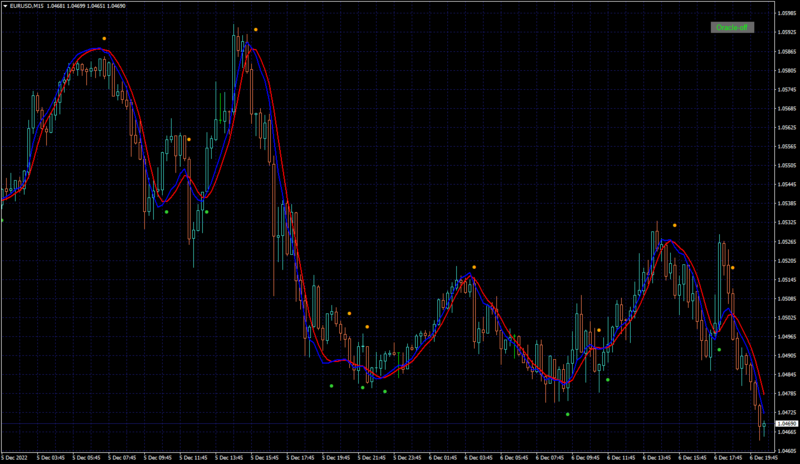Click the time axis label 6 Dec 15:45
Viewport: 800px width, 464px height.
[x=692, y=458]
